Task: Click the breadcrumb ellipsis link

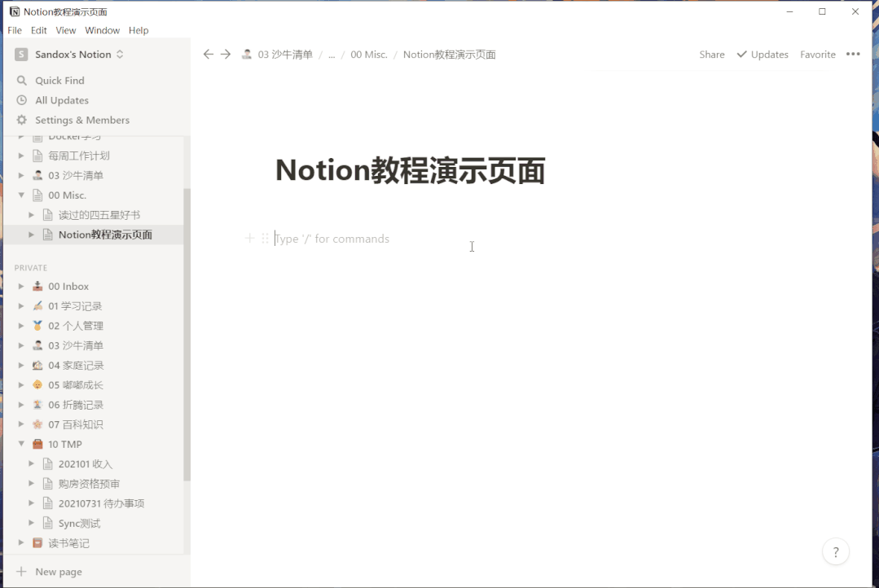Action: point(332,55)
